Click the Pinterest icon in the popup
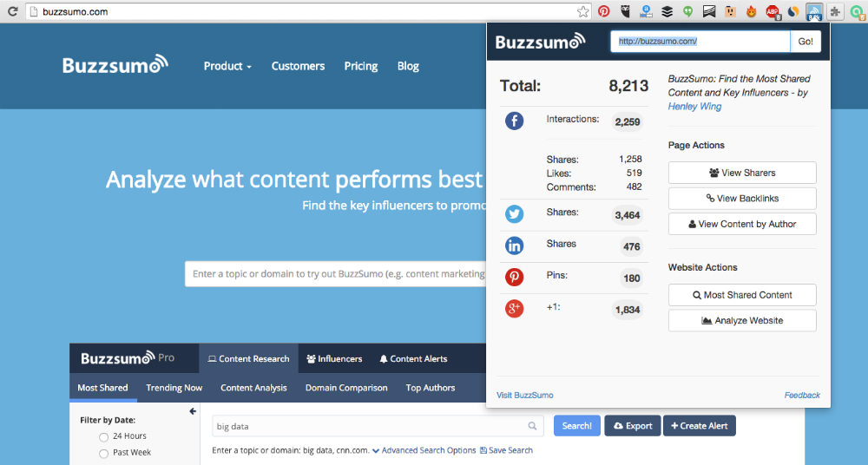Viewport: 868px width, 465px height. tap(514, 277)
